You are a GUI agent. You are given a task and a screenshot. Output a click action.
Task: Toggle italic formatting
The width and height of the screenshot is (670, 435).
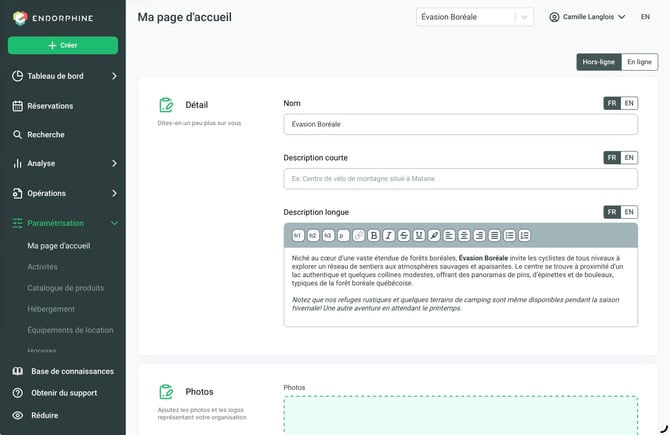388,235
